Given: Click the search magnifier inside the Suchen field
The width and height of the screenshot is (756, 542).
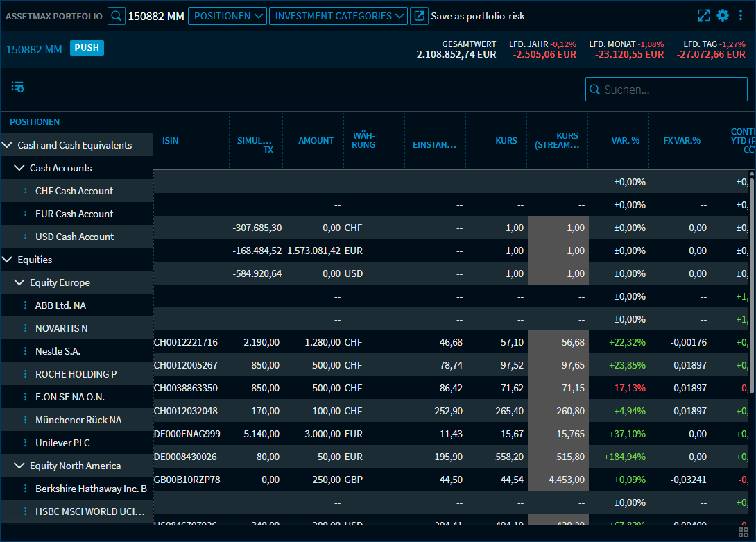Looking at the screenshot, I should click(x=595, y=89).
